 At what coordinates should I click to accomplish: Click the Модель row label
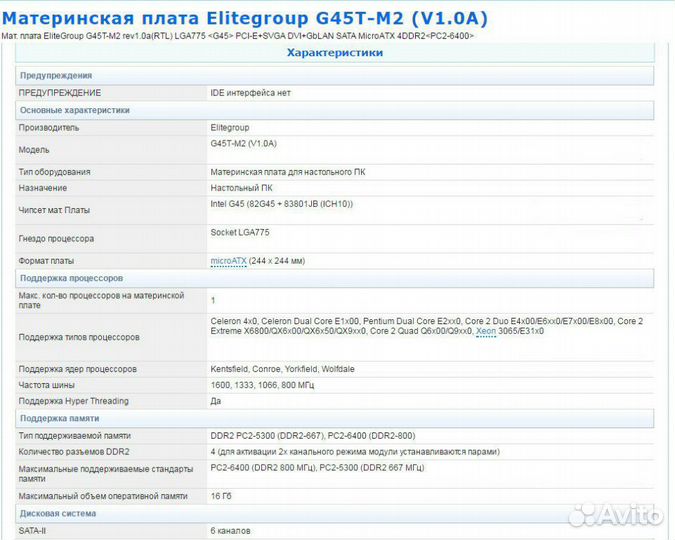pyautogui.click(x=34, y=150)
